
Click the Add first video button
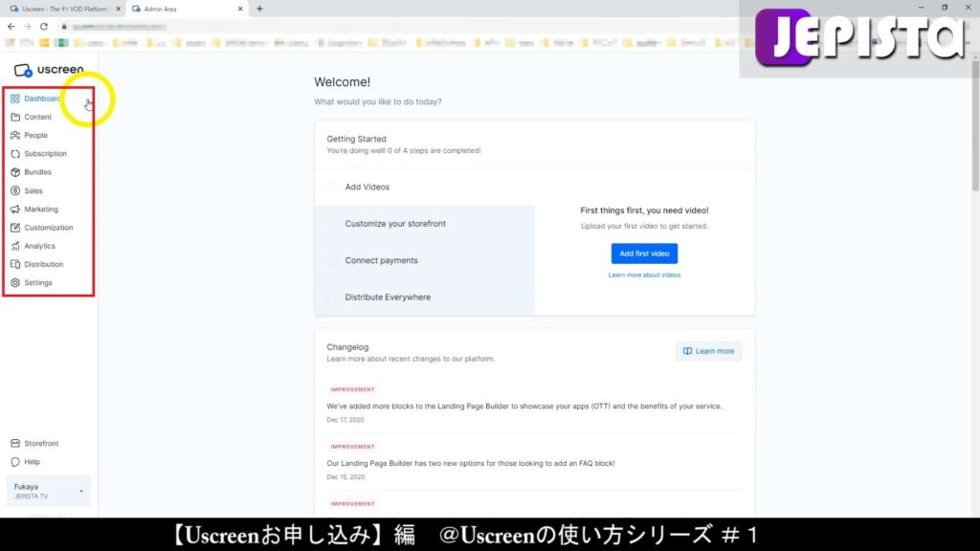644,253
